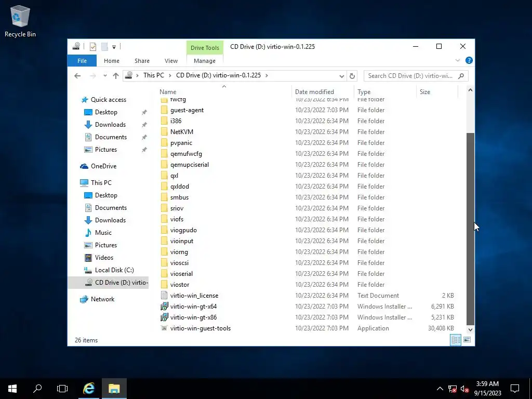Go back using the Back arrow
The height and width of the screenshot is (399, 532).
(x=77, y=76)
